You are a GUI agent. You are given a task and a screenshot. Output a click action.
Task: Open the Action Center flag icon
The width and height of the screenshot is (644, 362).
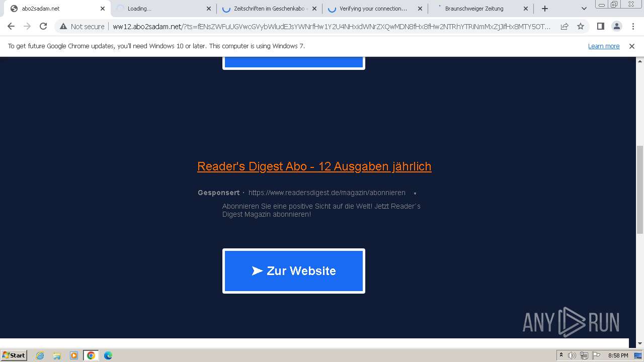(x=596, y=355)
